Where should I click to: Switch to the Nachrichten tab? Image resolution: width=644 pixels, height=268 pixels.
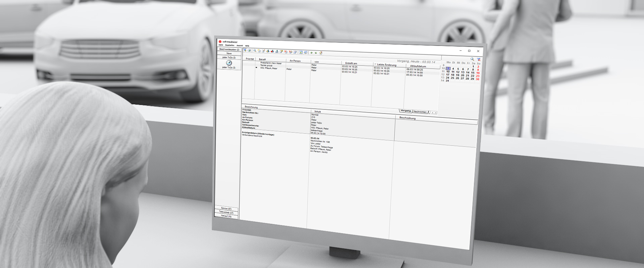[x=420, y=112]
